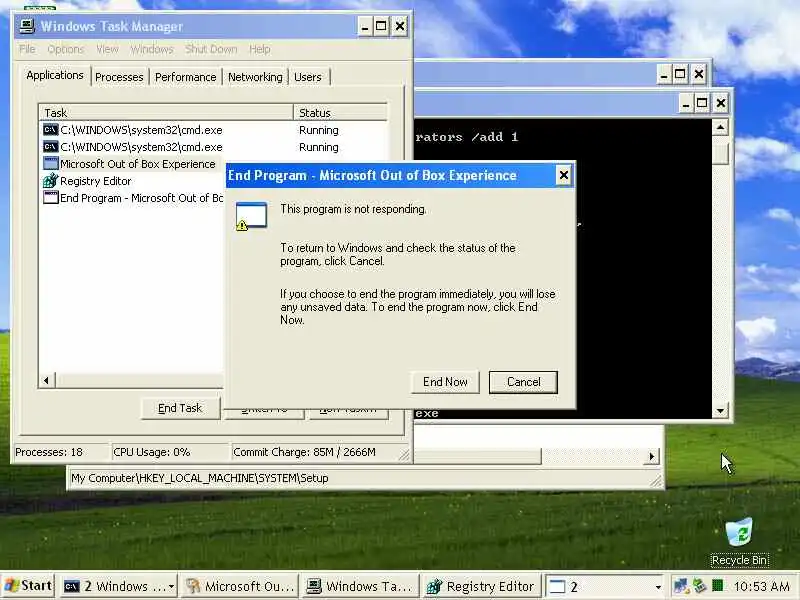Image resolution: width=800 pixels, height=600 pixels.
Task: Close the rear cmd window behind
Action: click(698, 74)
